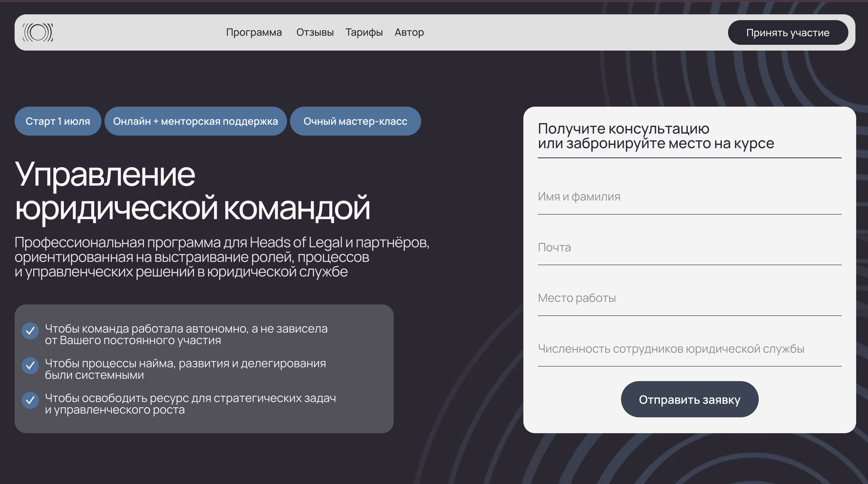Open the Программа menu link
The image size is (868, 484).
coord(254,32)
